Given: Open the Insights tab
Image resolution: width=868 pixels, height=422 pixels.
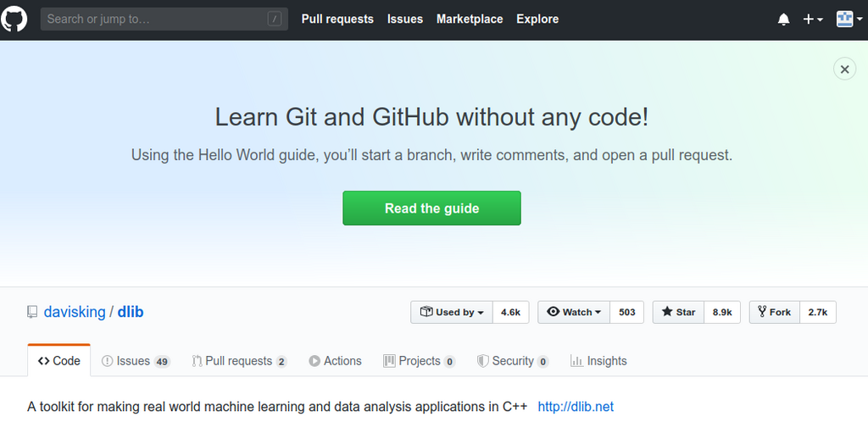Looking at the screenshot, I should click(598, 361).
